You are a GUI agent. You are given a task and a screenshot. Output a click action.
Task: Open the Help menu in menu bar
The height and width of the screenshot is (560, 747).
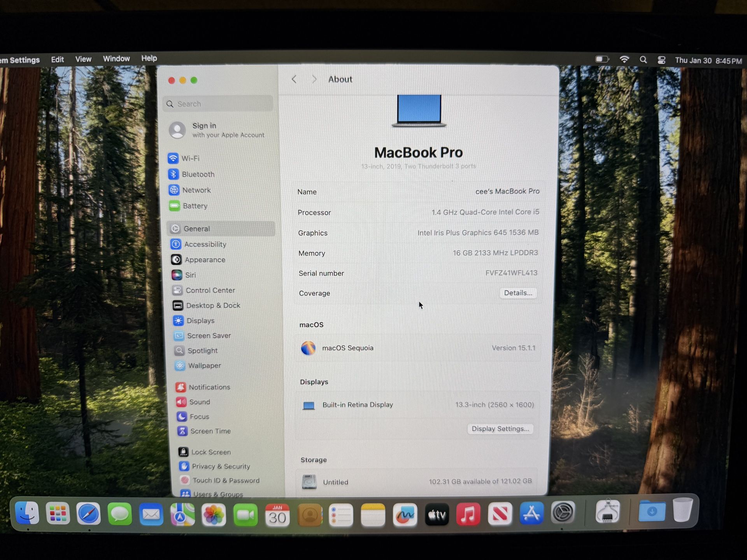pos(149,59)
